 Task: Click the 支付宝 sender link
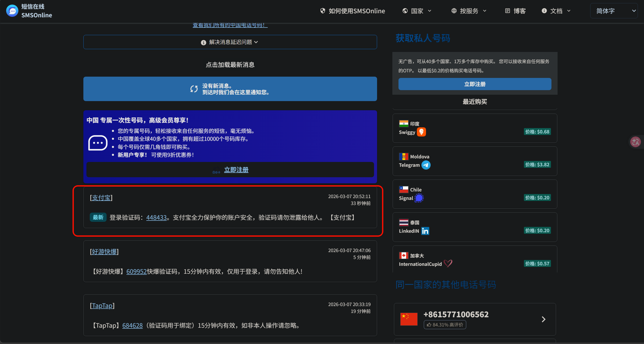point(101,198)
